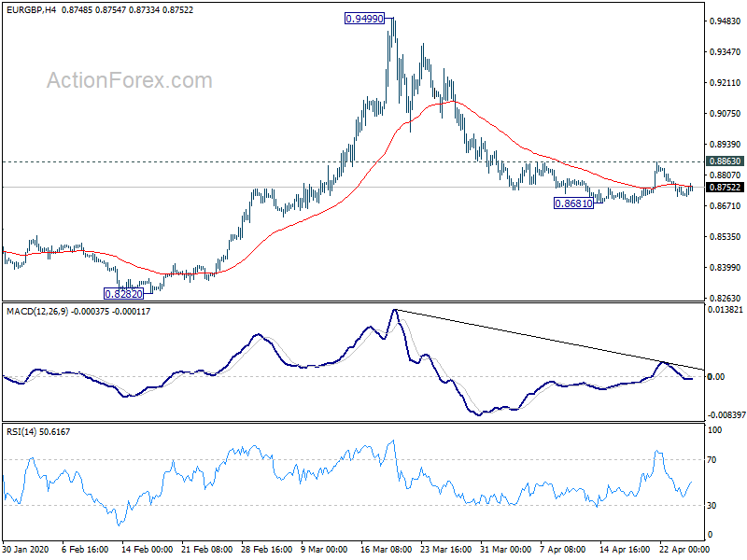Click the 16 Mar 08:00 time axis label
The width and height of the screenshot is (747, 560).
386,549
